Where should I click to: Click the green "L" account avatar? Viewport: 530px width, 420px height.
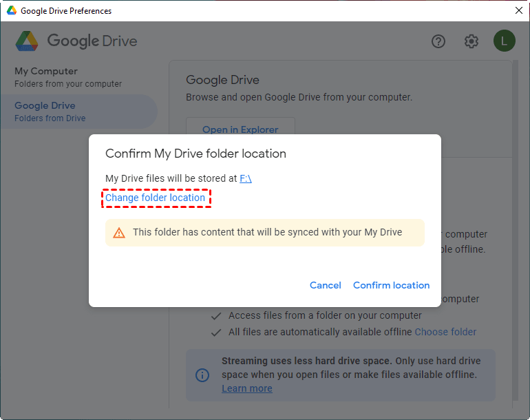pos(504,41)
